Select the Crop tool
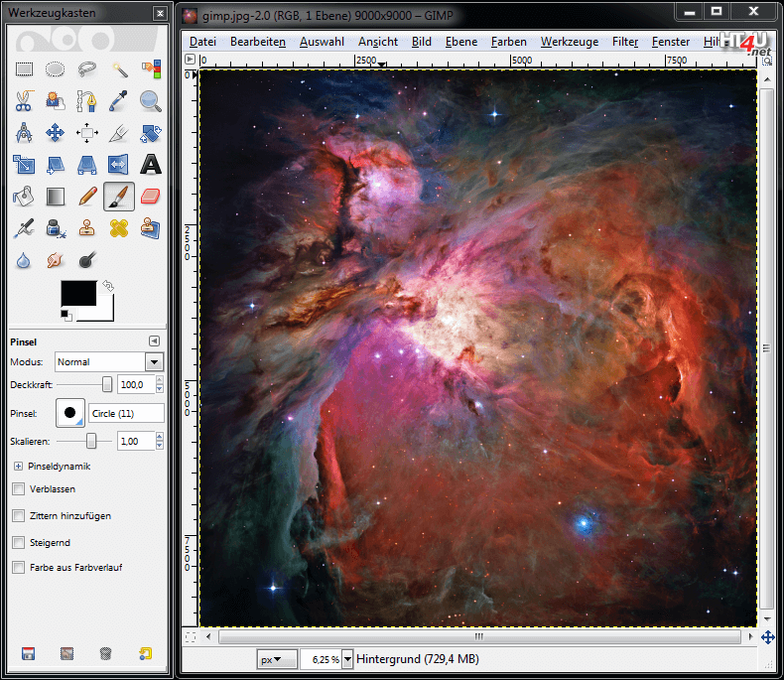Viewport: 784px width, 680px height. [119, 133]
